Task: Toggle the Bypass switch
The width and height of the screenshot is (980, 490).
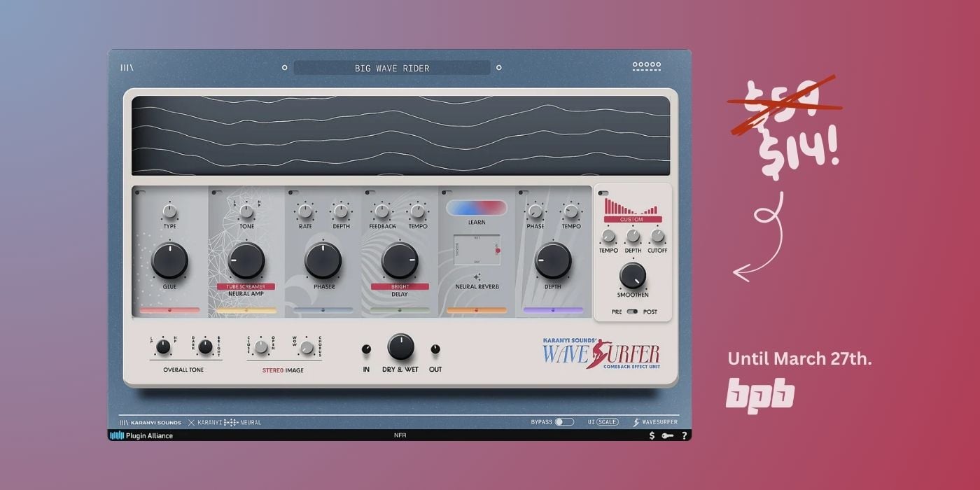Action: point(563,422)
